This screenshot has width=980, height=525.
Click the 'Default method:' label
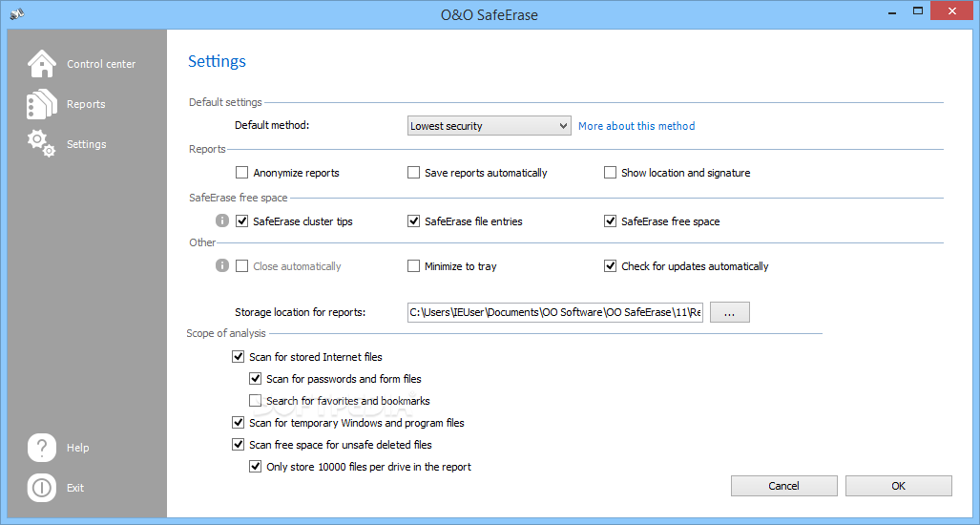click(x=272, y=125)
